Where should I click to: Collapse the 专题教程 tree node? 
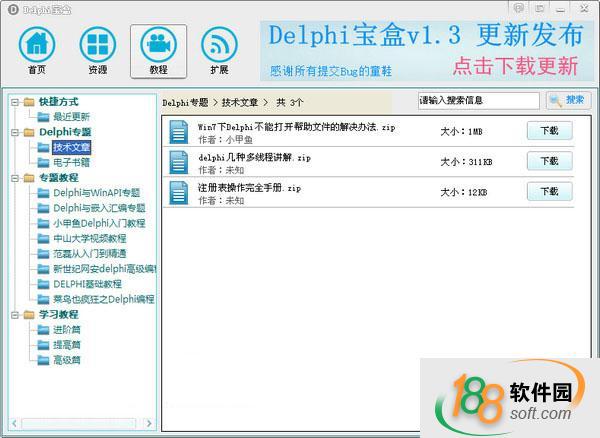[x=15, y=178]
